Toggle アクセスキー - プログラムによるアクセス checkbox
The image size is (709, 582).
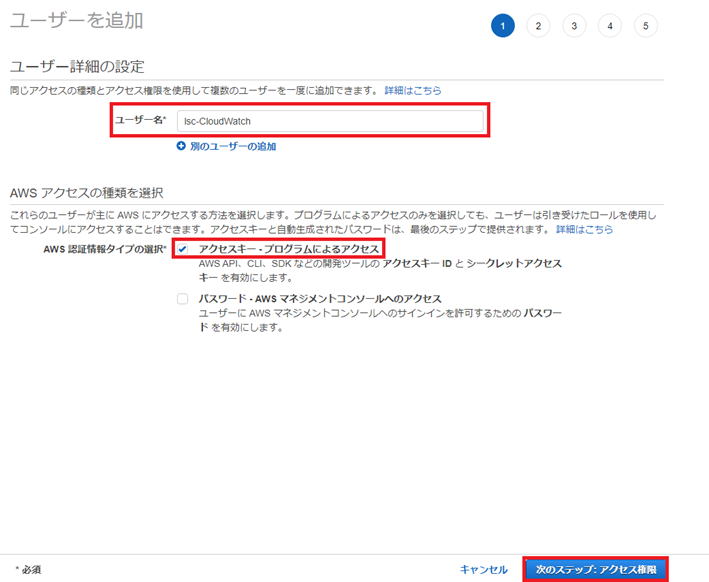[x=183, y=249]
